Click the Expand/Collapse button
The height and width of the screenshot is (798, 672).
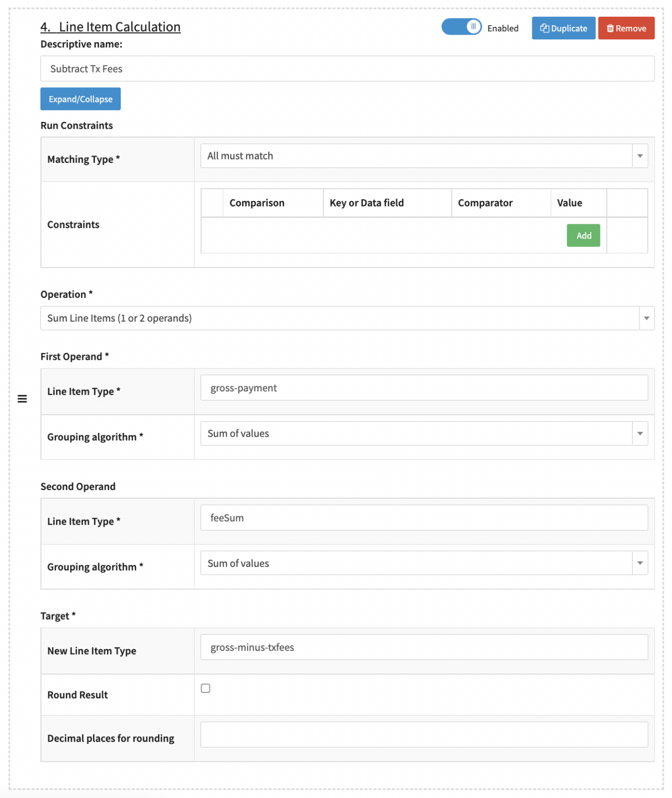80,99
